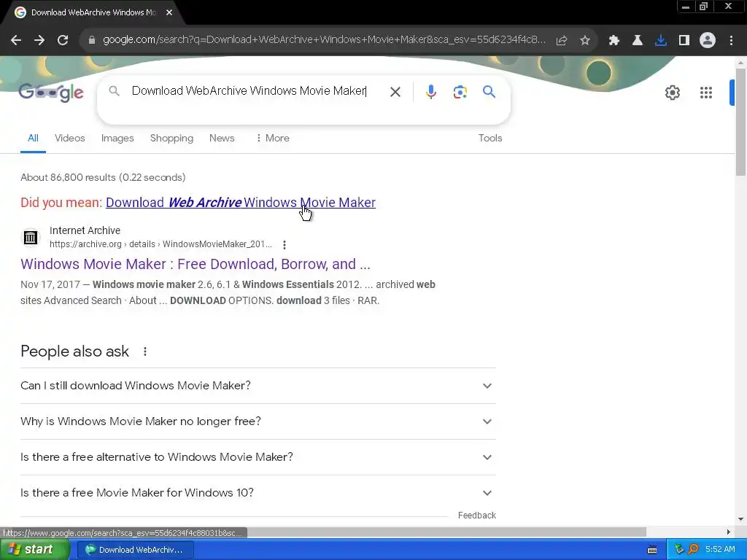Image resolution: width=747 pixels, height=560 pixels.
Task: Select the All results tab
Action: (x=33, y=138)
